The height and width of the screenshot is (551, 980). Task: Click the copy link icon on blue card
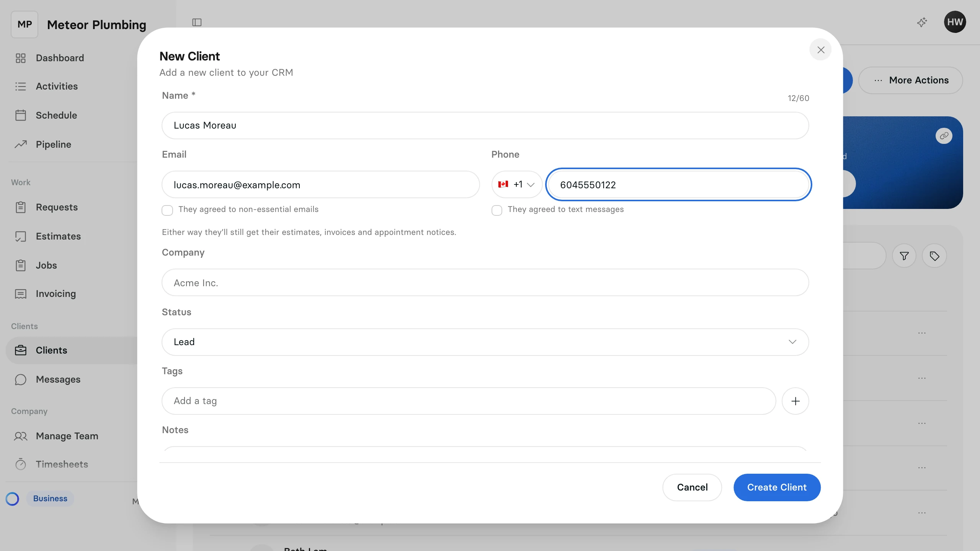(944, 136)
